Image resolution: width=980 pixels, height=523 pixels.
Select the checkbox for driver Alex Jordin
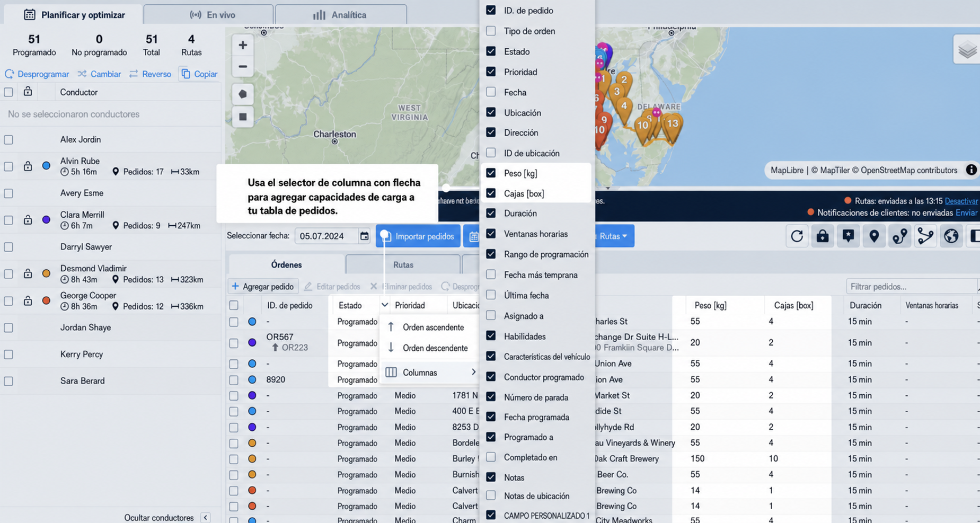pos(8,140)
